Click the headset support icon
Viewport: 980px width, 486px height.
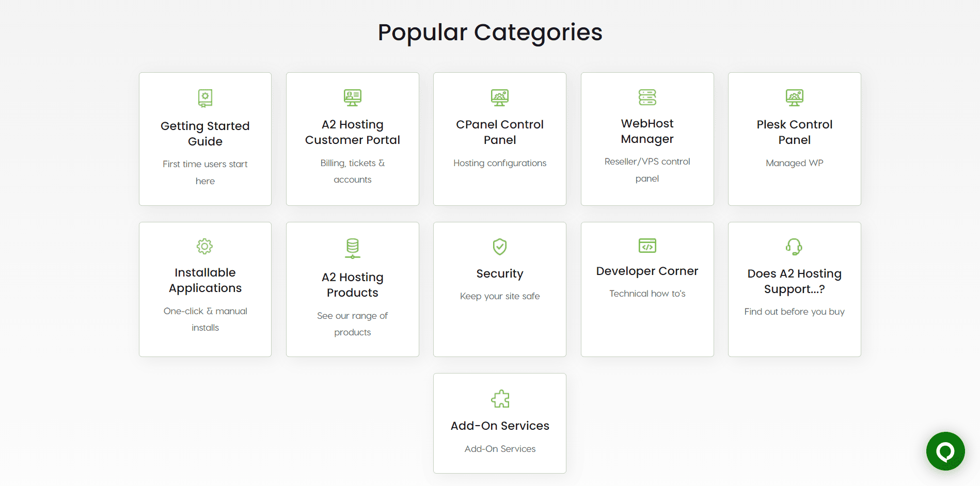794,247
